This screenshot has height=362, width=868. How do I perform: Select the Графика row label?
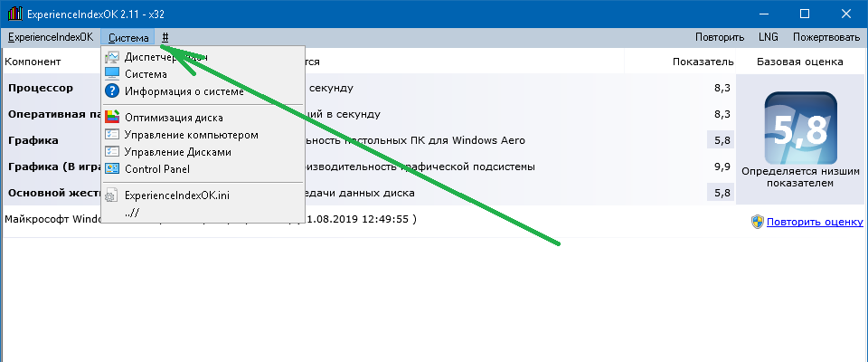pyautogui.click(x=33, y=140)
